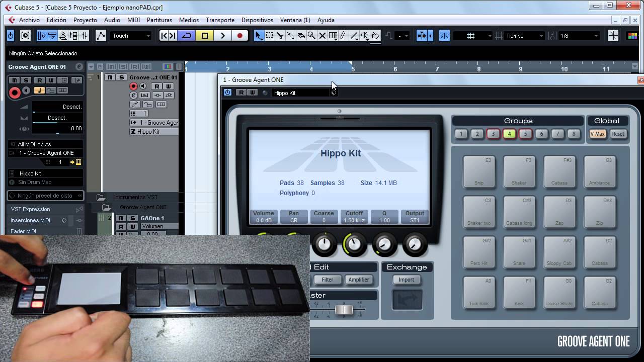Start playback with the Play button
This screenshot has width=644, height=362.
point(222,36)
